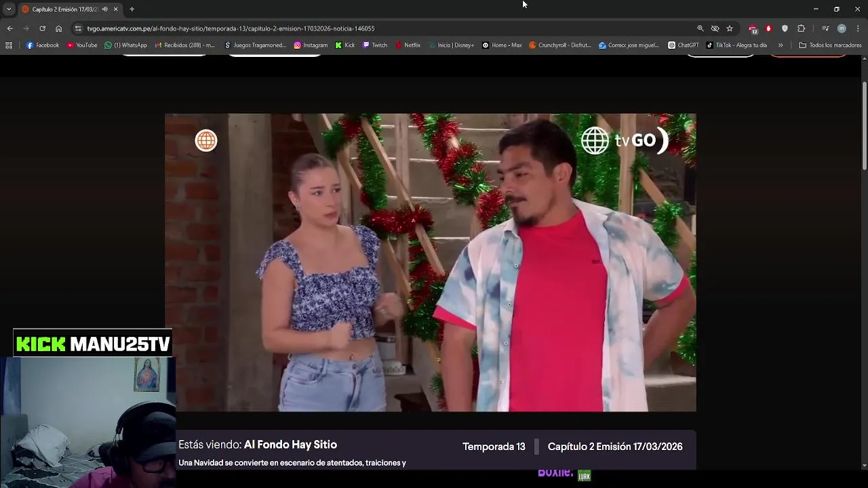Restore down the browser window
This screenshot has width=868, height=488.
(836, 9)
